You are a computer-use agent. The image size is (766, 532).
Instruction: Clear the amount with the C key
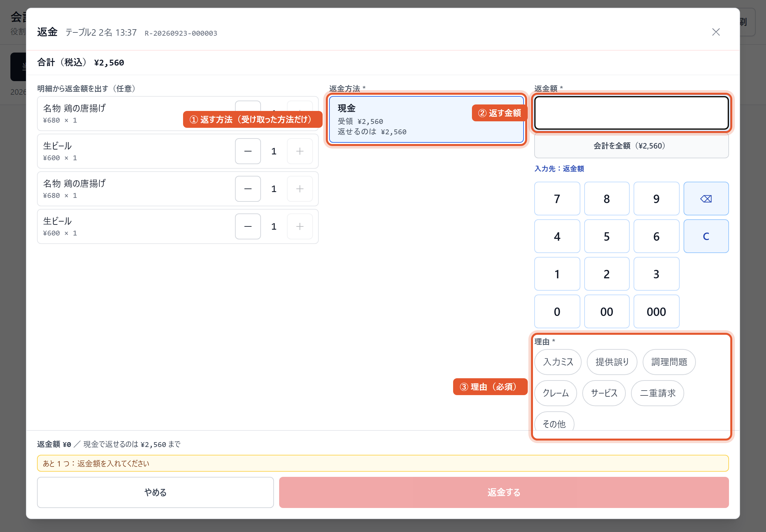point(706,236)
